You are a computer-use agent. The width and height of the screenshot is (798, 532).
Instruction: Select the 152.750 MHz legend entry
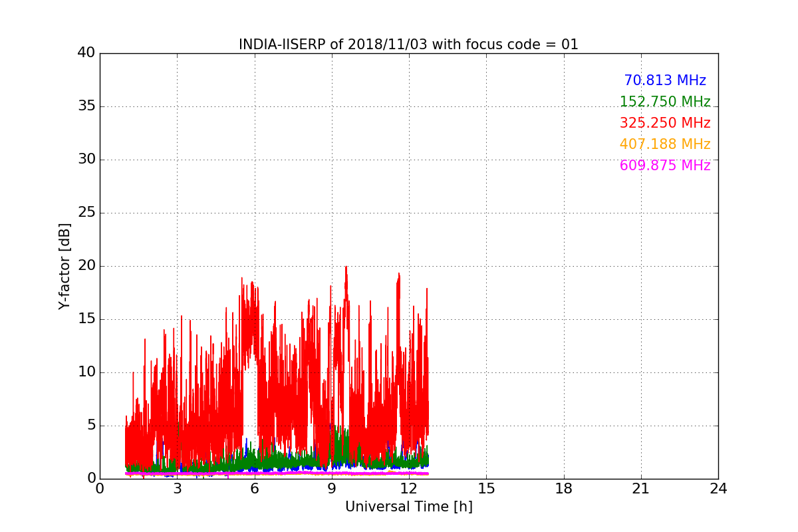[x=665, y=102]
